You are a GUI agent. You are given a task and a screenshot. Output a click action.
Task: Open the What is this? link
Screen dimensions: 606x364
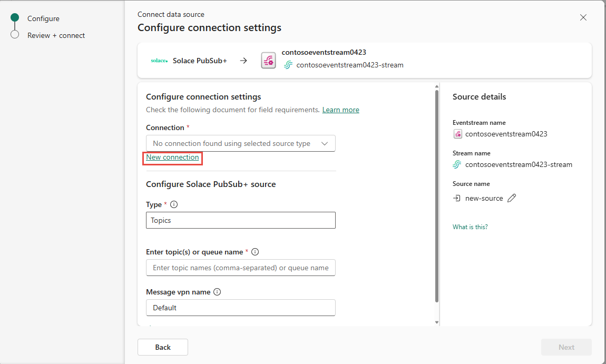tap(470, 227)
